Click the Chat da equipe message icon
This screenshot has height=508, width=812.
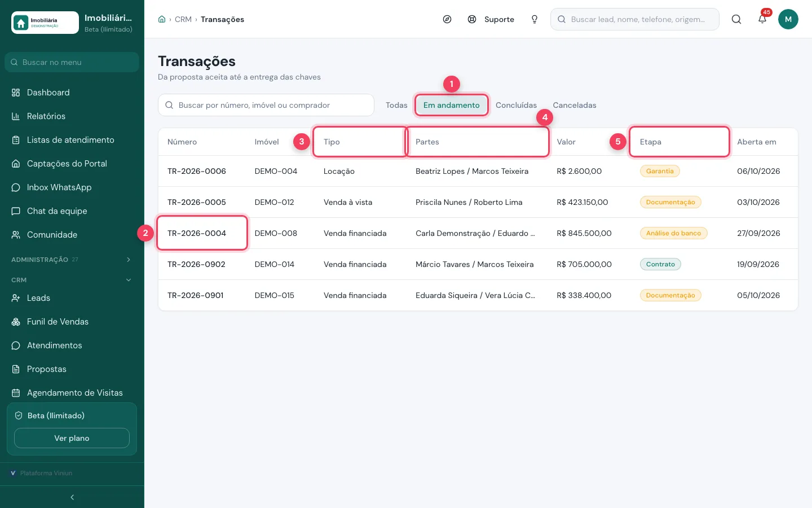(16, 211)
